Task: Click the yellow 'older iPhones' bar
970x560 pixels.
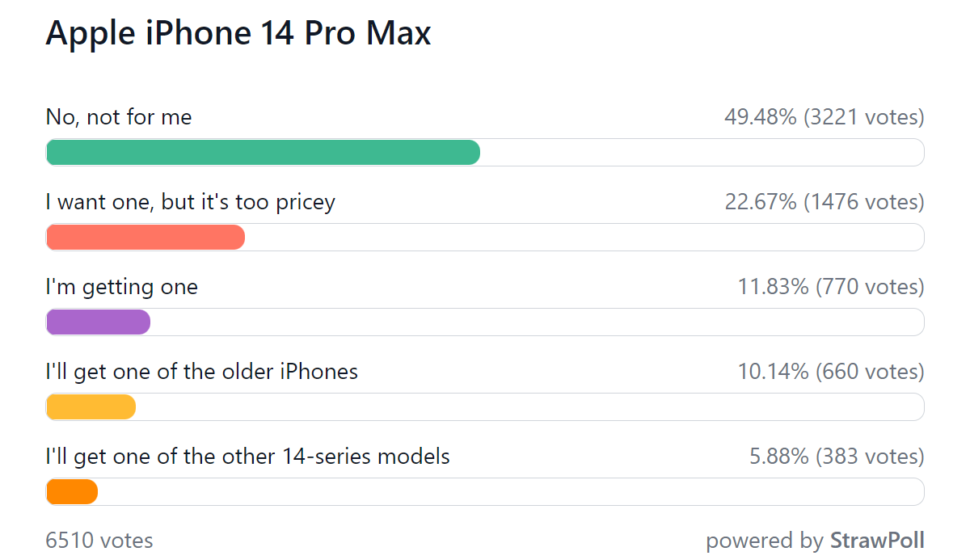Action: [x=91, y=406]
